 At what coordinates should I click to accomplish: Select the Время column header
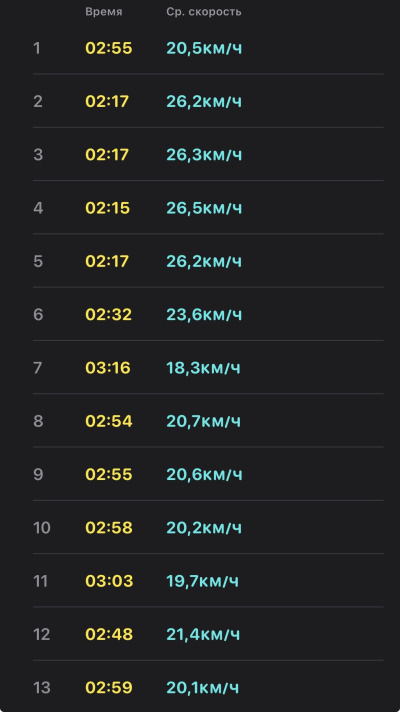point(104,12)
